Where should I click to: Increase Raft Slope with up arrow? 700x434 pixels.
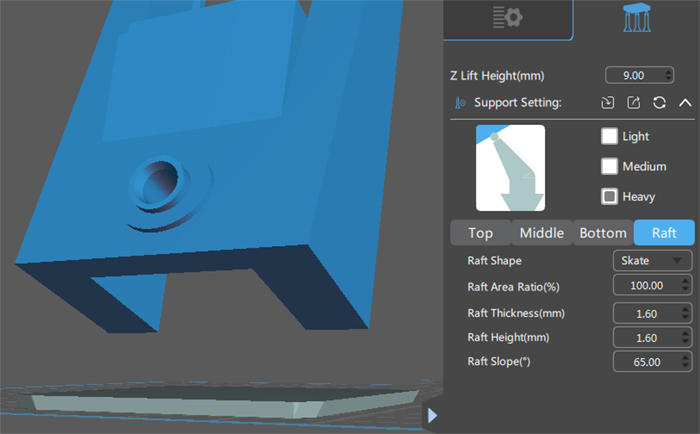coord(686,357)
